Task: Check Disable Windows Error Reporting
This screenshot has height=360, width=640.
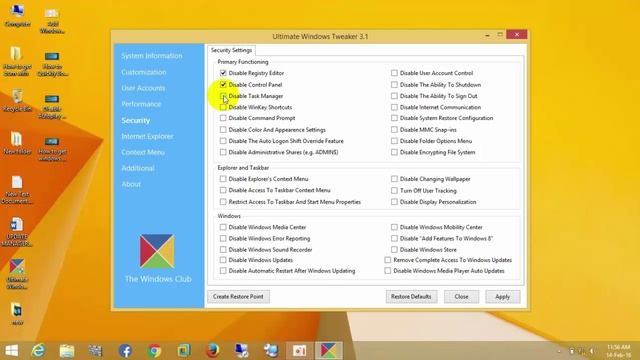Action: pyautogui.click(x=223, y=238)
